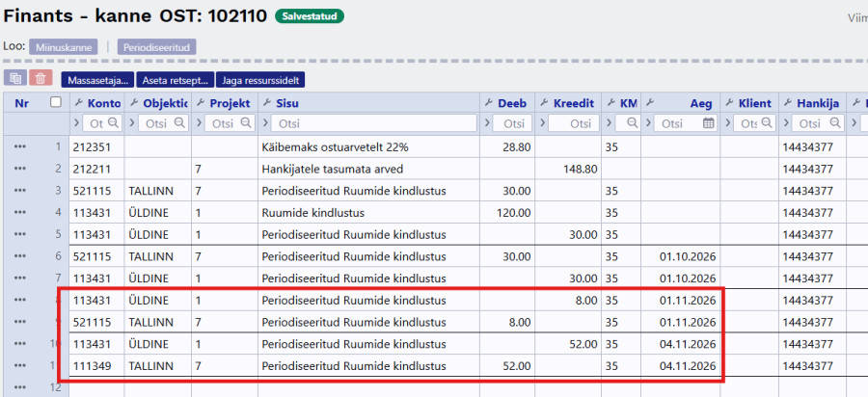Expand Projekt filter options chevron

(x=198, y=123)
